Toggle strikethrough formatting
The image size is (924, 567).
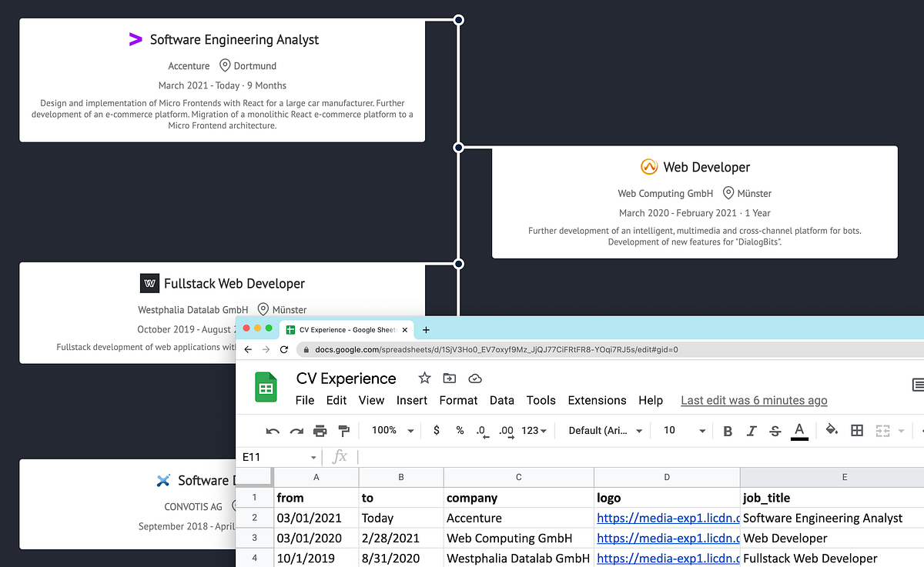[x=775, y=431]
